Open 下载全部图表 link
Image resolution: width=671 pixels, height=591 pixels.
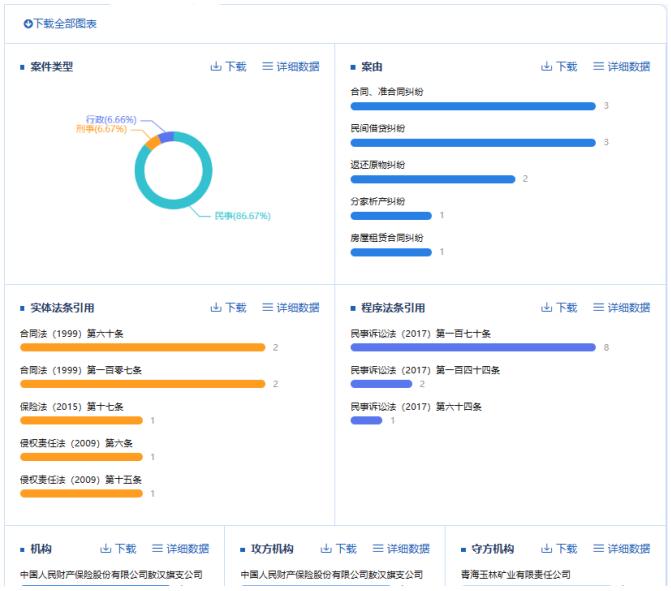[65, 23]
